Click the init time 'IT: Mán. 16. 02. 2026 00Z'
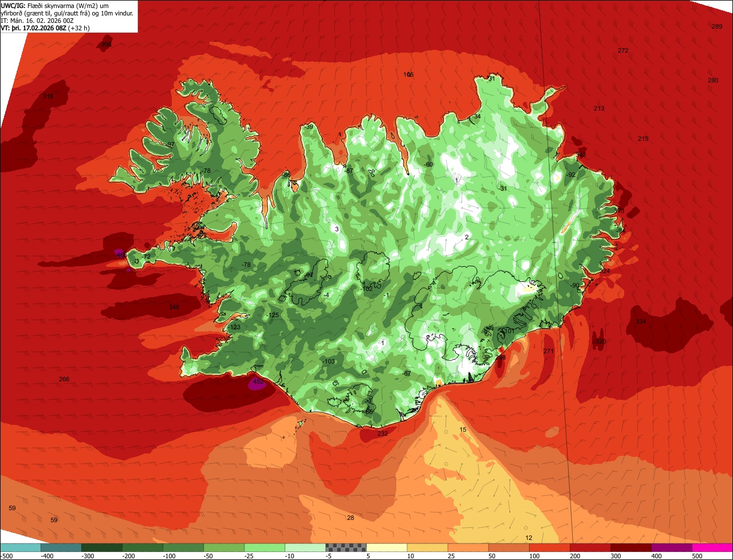This screenshot has height=560, width=733. tap(38, 20)
